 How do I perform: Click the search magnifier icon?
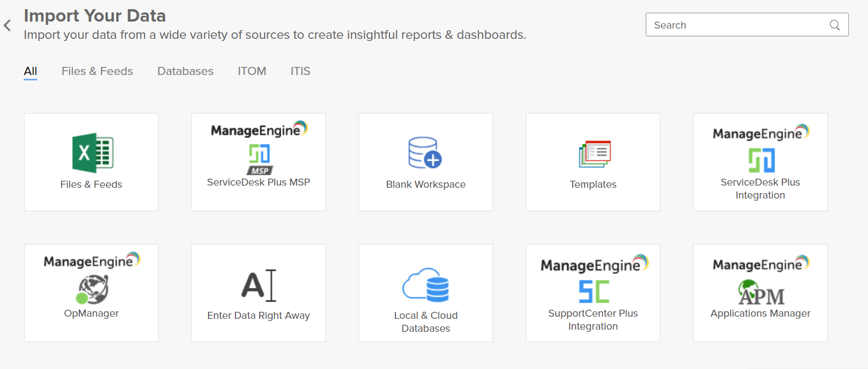pyautogui.click(x=835, y=25)
